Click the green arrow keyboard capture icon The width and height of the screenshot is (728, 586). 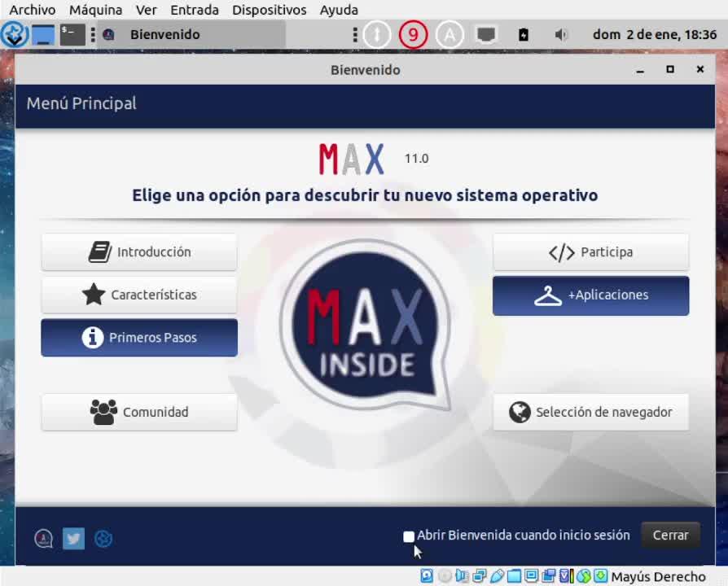600,576
